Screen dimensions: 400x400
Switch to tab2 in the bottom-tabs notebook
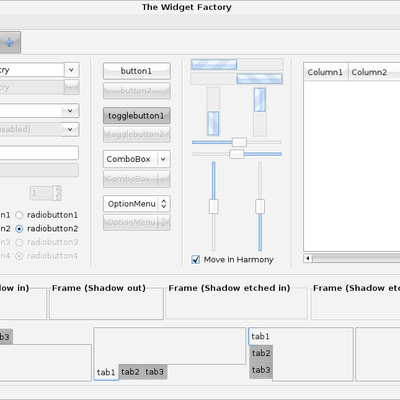[x=130, y=372]
